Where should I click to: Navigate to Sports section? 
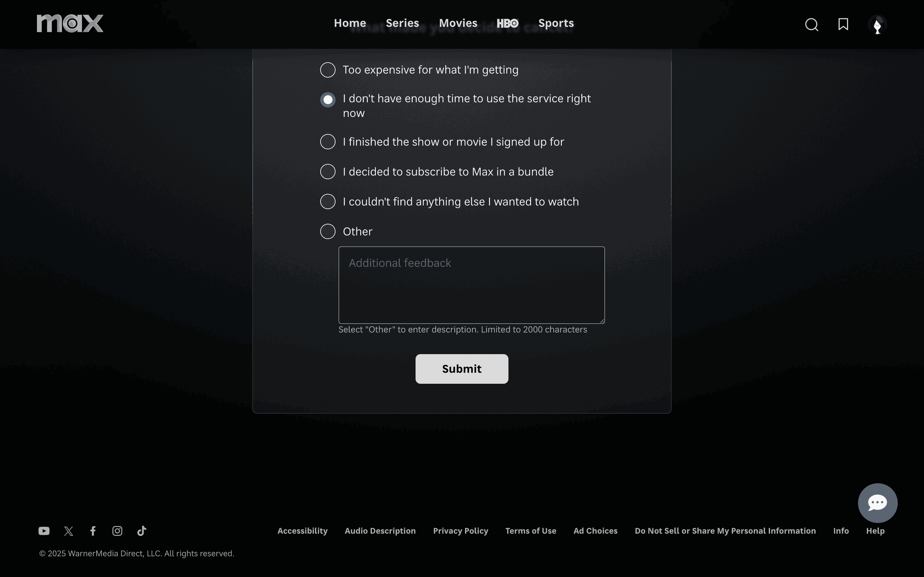pos(555,23)
